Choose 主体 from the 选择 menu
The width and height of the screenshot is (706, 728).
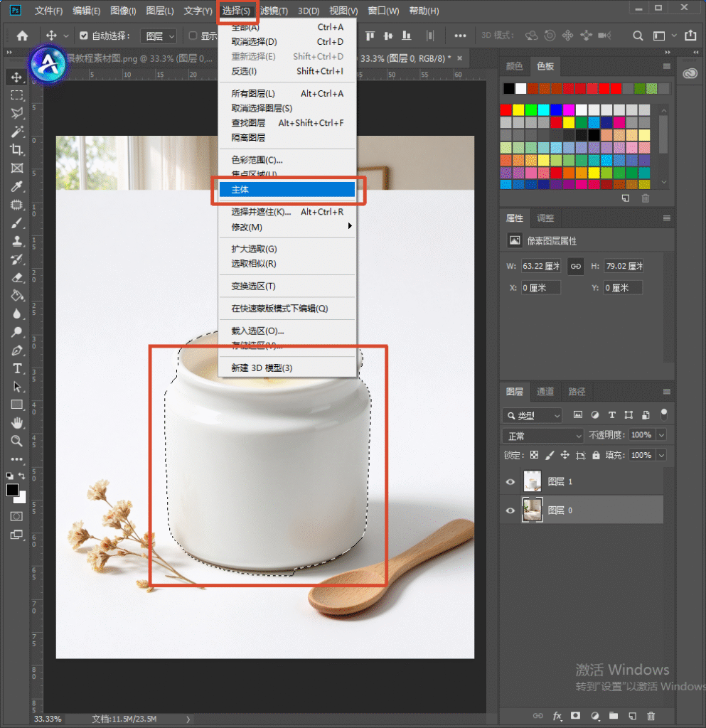(287, 189)
